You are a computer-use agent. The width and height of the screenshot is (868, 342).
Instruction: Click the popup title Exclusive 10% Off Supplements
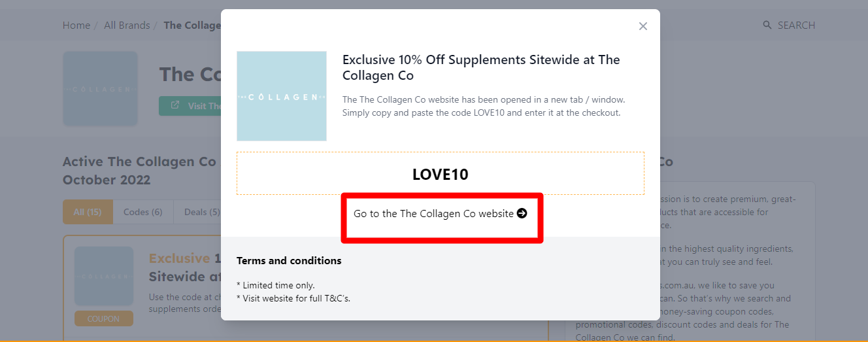coord(480,67)
